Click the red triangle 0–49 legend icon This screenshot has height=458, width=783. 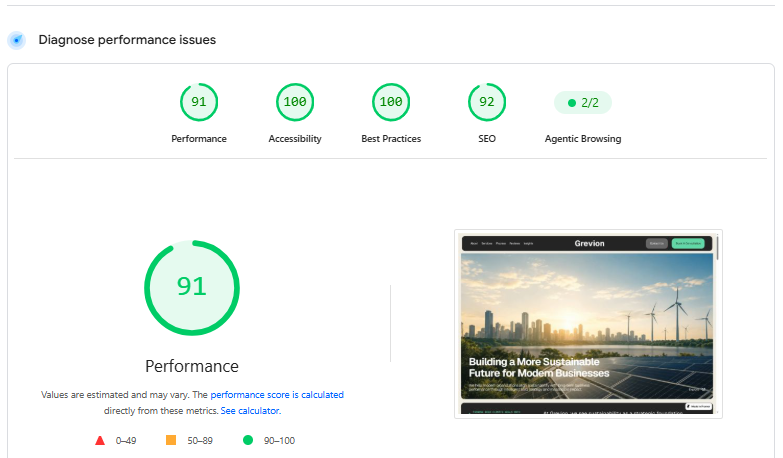tap(100, 441)
